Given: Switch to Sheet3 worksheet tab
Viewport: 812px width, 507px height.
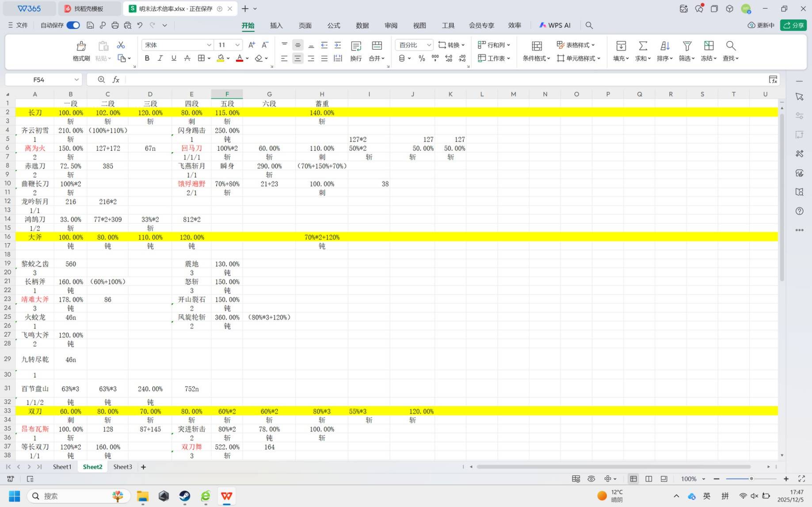Looking at the screenshot, I should [x=122, y=467].
